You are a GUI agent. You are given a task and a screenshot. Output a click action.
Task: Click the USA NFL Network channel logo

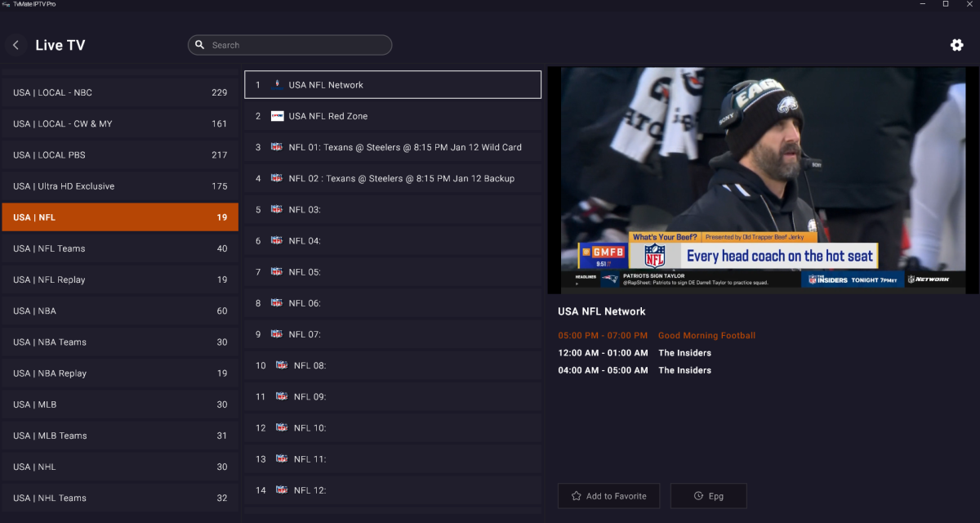pos(277,85)
